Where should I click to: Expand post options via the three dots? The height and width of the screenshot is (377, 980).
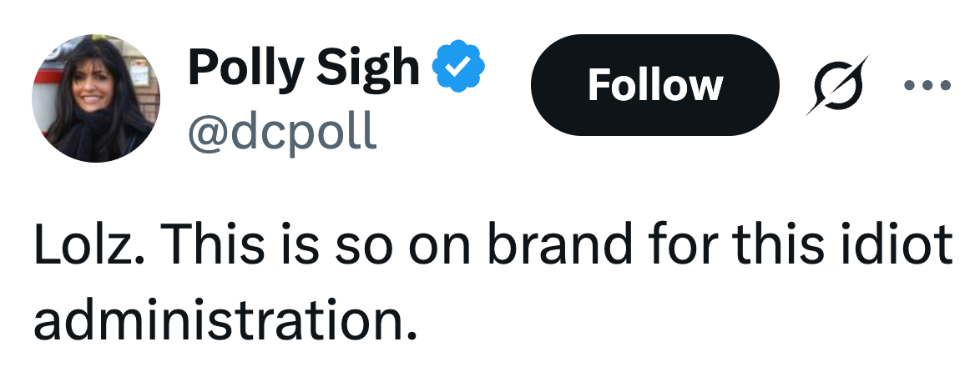pyautogui.click(x=929, y=85)
